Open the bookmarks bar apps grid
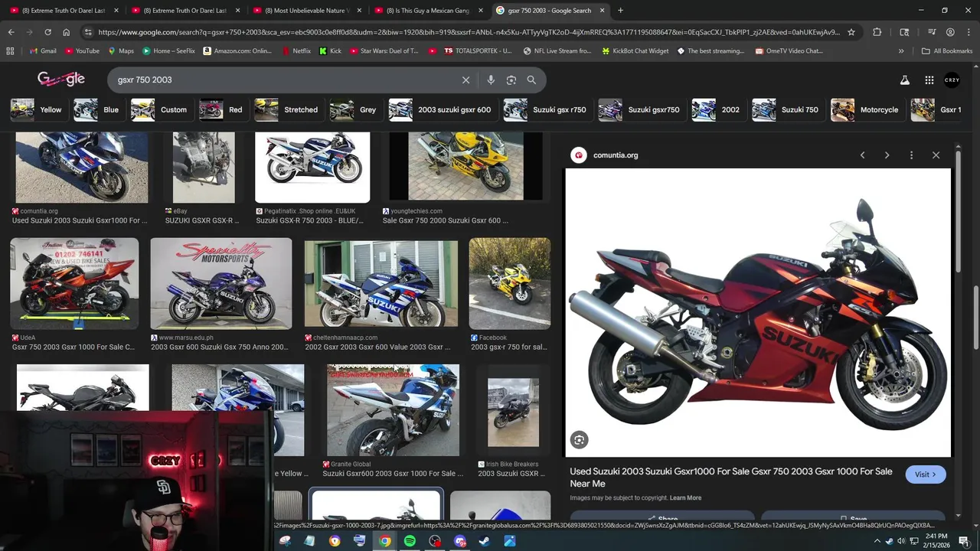This screenshot has width=980, height=551. [10, 51]
